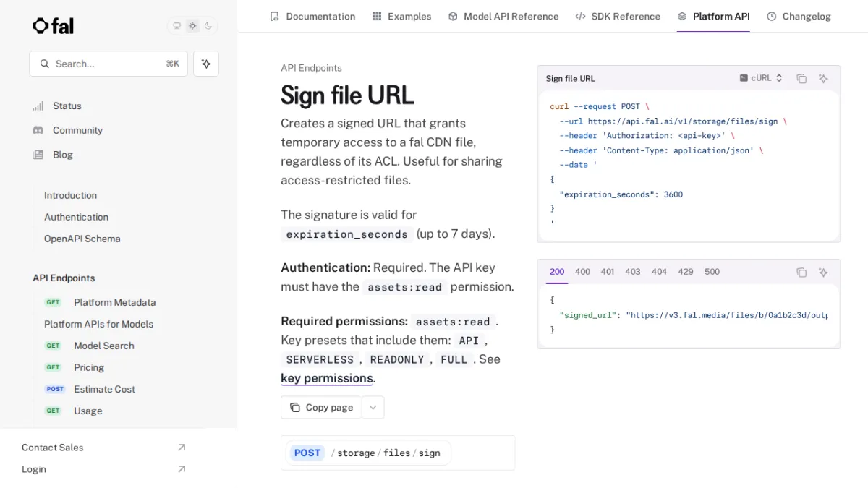
Task: Click arrow icon next to Contact Sales
Action: pos(182,448)
